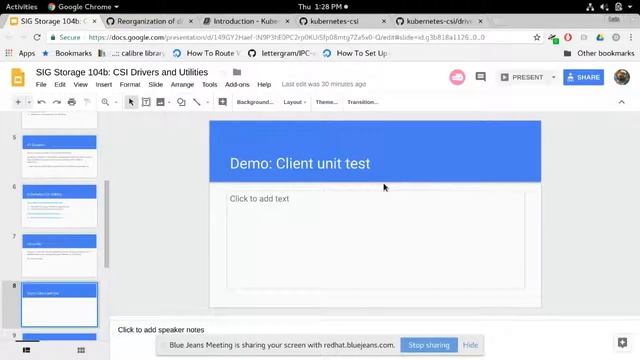The height and width of the screenshot is (360, 640).
Task: Reload the page with refresh icon
Action: tap(37, 37)
